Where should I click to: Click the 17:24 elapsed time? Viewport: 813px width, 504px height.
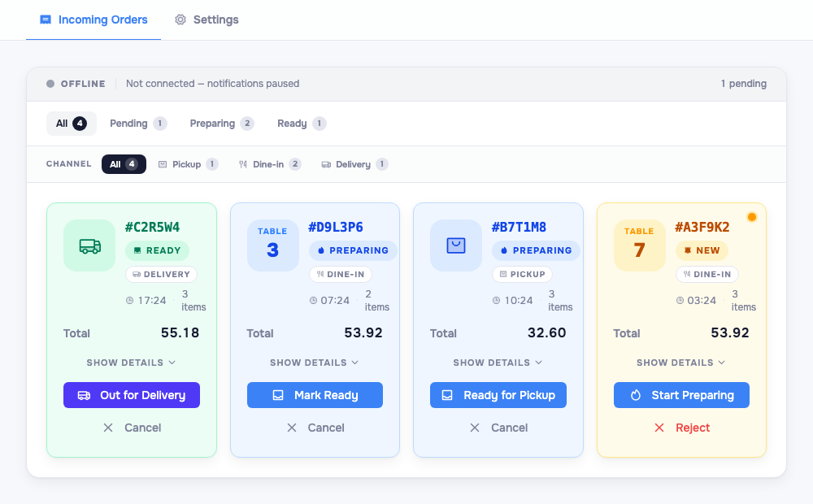[x=152, y=301]
